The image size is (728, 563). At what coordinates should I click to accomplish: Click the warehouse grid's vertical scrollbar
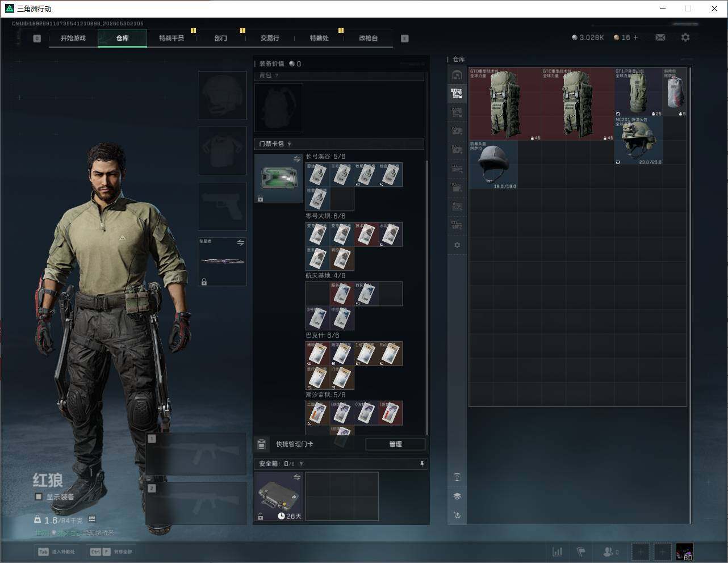pos(691,295)
